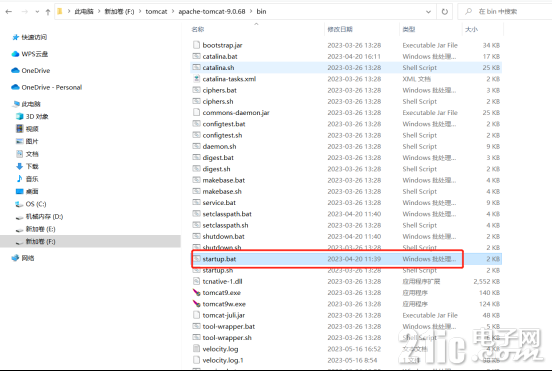Screen dimensions: 552x371
Task: Select the ciphers.bat file icon
Action: [x=196, y=90]
